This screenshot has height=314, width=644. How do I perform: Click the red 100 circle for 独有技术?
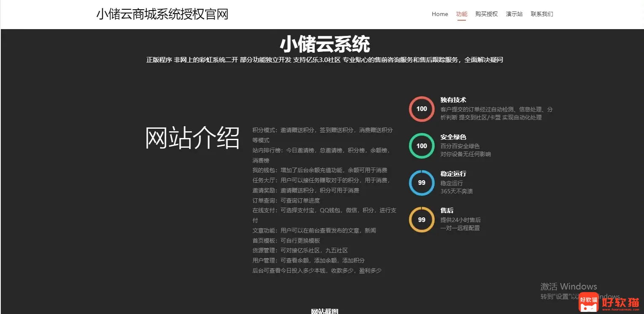tap(422, 109)
